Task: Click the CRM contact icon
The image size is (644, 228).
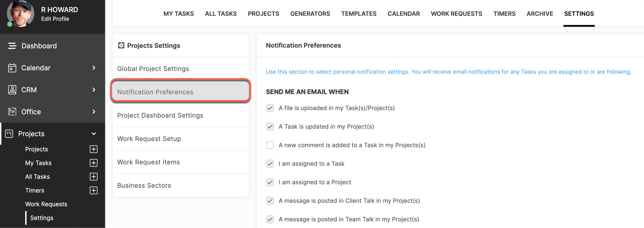Action: [12, 90]
